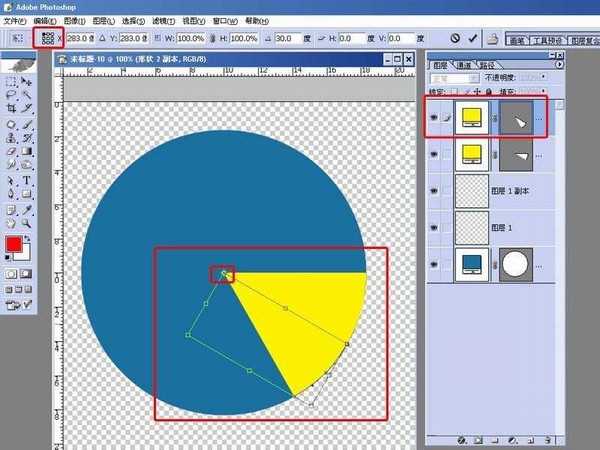The width and height of the screenshot is (600, 450).
Task: Click the reference point location grid
Action: coord(48,38)
